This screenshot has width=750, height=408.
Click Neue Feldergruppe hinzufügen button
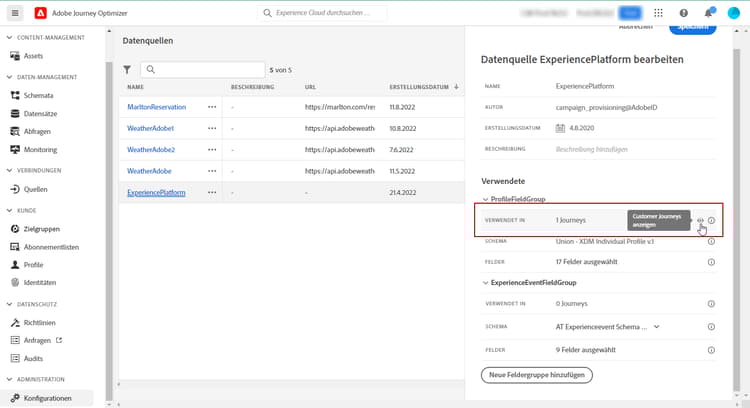pyautogui.click(x=537, y=375)
